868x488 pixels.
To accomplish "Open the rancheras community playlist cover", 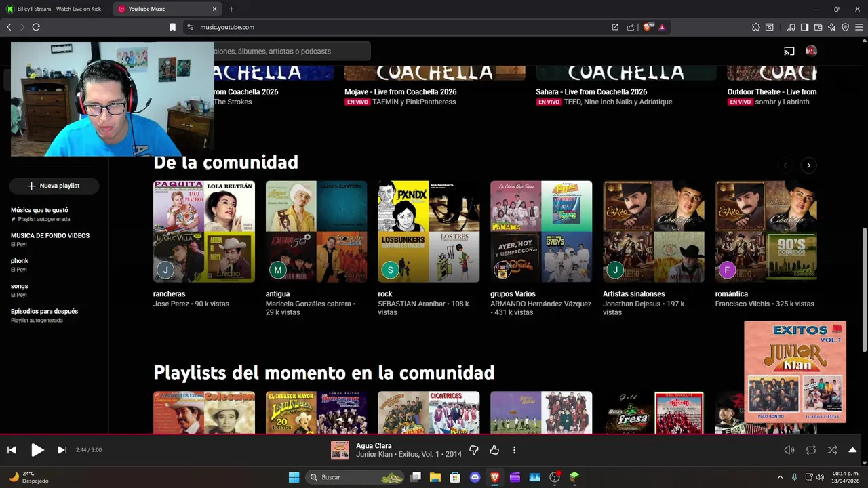I will tap(204, 231).
